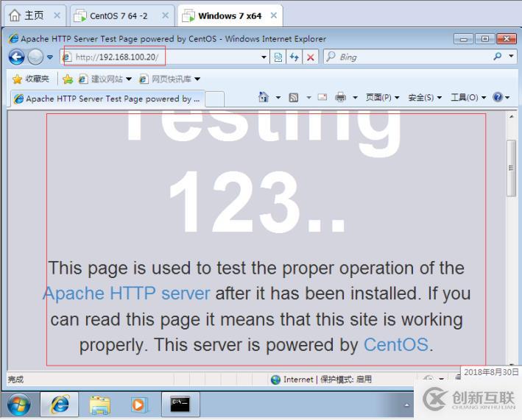Click the 保护模式: 启用 status text
Screen dimensions: 522x420
pos(346,380)
